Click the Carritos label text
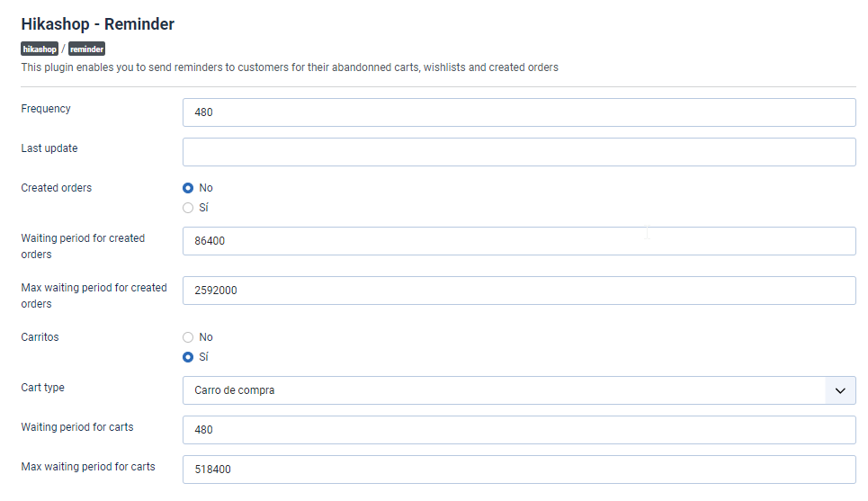This screenshot has height=501, width=868. (40, 337)
